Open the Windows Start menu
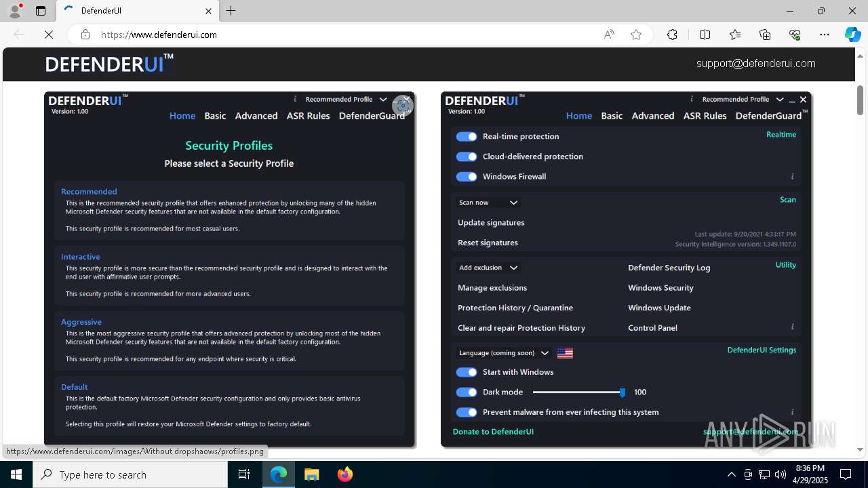The width and height of the screenshot is (868, 488). [x=16, y=474]
